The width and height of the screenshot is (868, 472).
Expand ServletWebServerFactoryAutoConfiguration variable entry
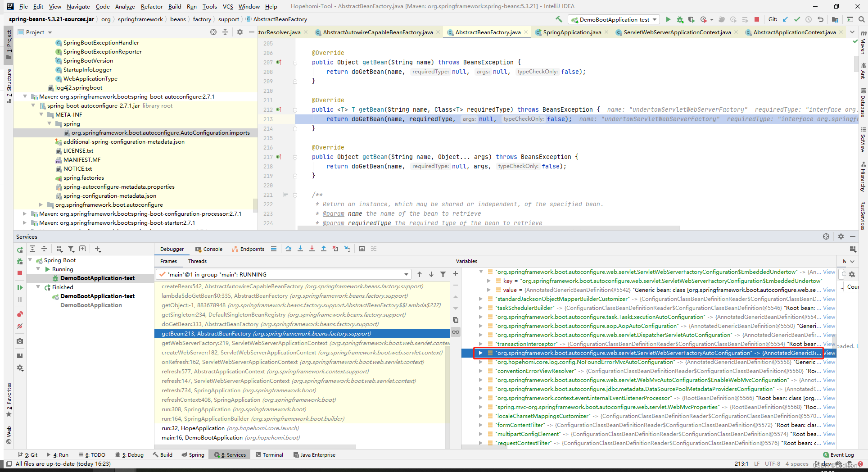tap(480, 353)
